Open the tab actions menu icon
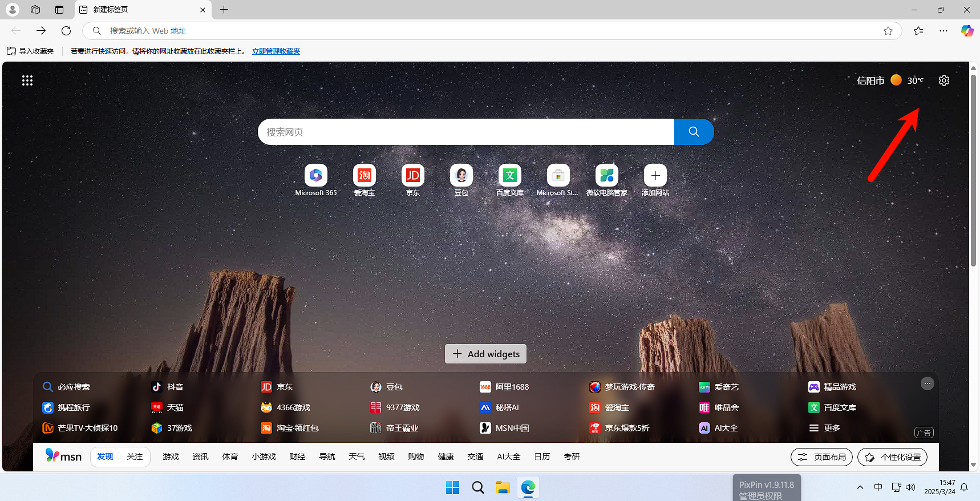The image size is (980, 501). point(59,10)
